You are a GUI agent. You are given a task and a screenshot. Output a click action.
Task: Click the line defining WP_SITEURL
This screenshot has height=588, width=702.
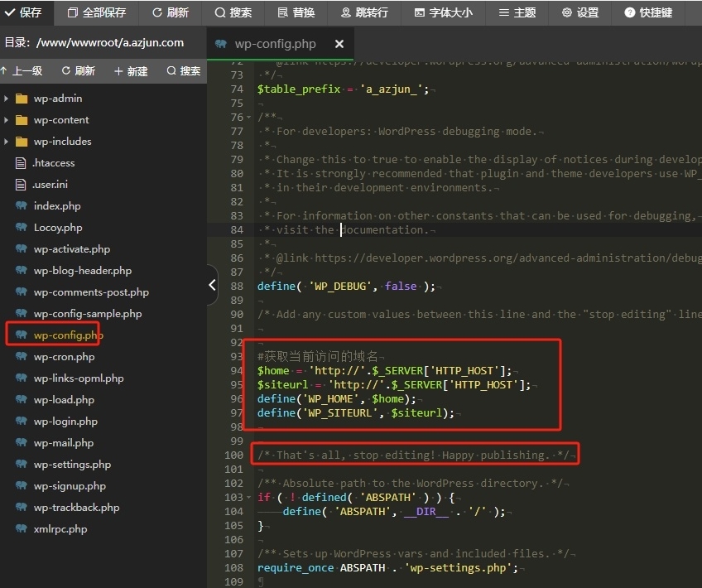pos(356,413)
